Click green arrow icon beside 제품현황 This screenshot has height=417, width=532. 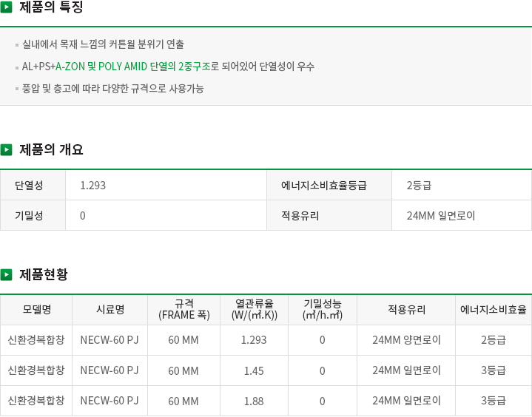point(6,274)
